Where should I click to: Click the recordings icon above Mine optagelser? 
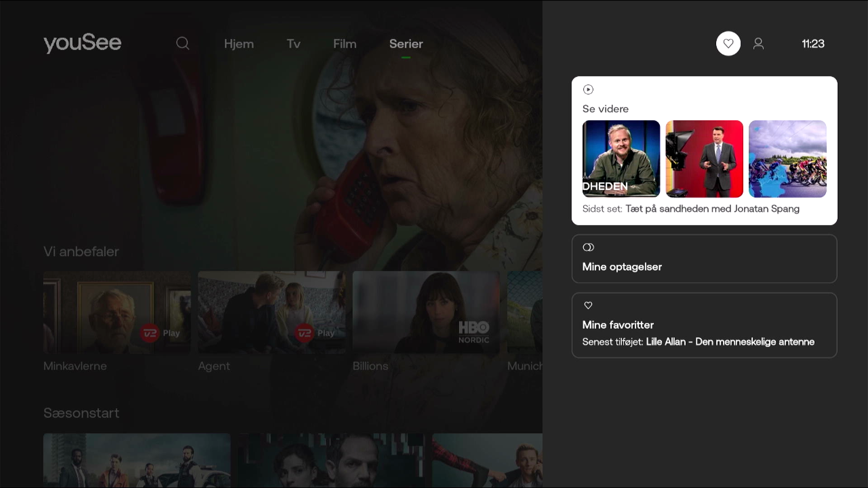coord(589,247)
